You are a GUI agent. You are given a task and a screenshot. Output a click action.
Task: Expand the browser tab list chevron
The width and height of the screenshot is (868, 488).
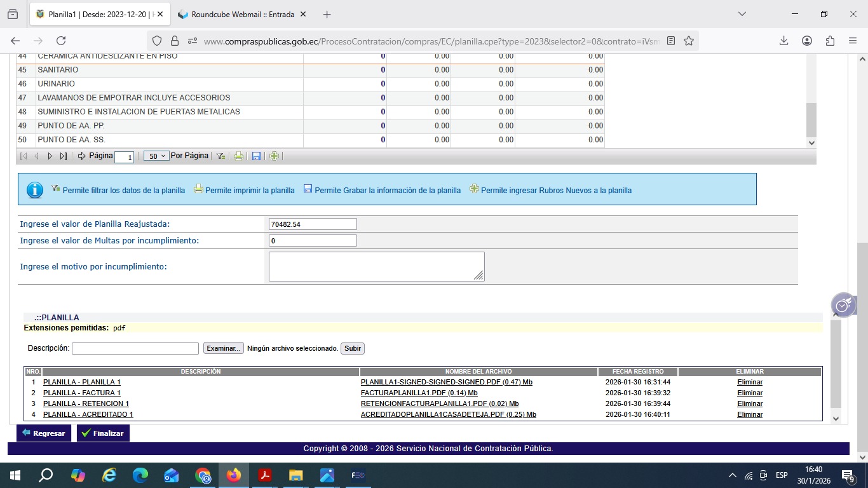[742, 14]
